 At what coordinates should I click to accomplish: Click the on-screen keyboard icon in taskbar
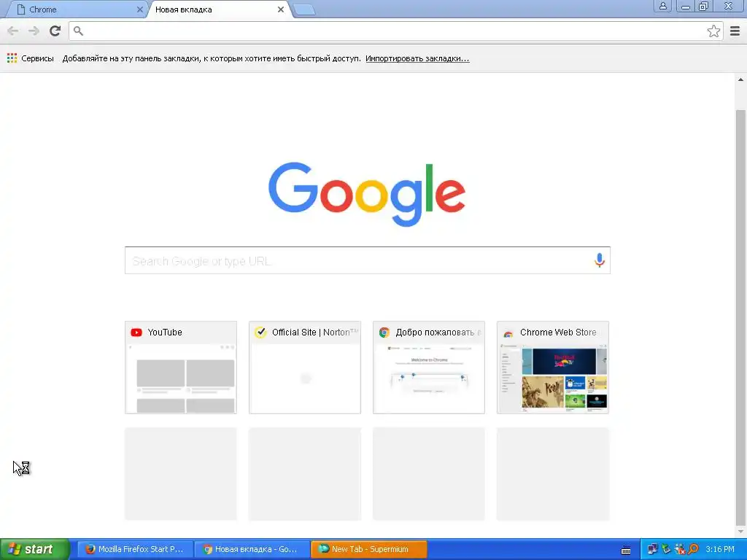pos(626,550)
